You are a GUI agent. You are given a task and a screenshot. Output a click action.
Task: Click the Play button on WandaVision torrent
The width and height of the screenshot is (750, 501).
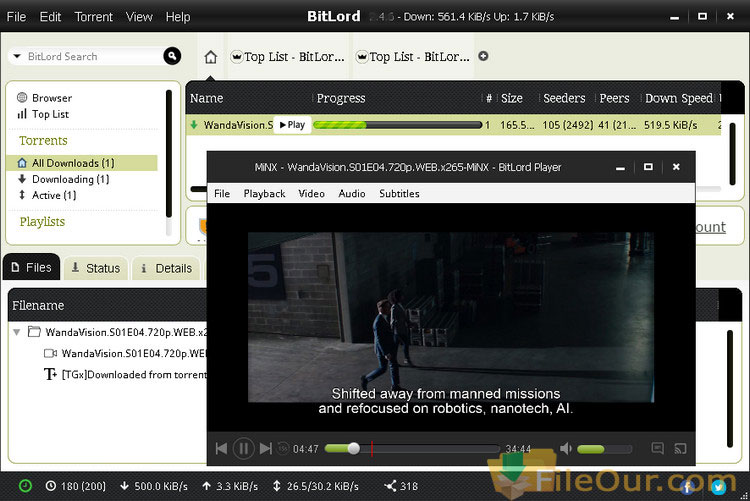coord(292,125)
